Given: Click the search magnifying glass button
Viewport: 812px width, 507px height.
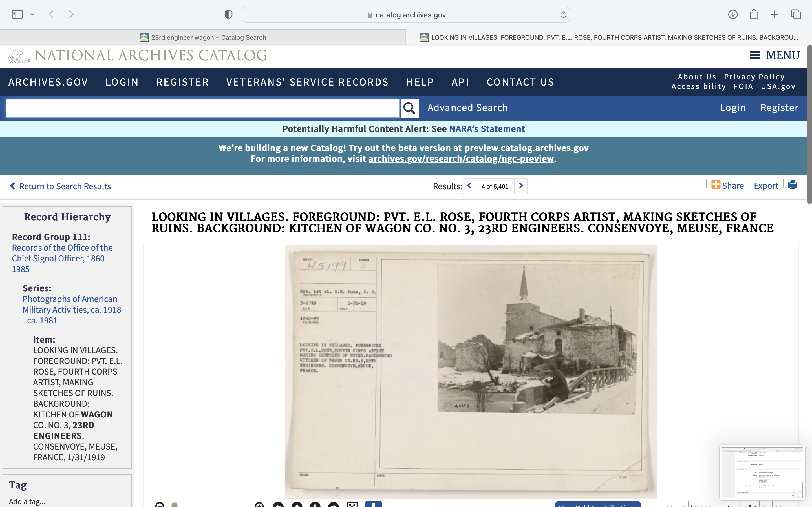Looking at the screenshot, I should pyautogui.click(x=409, y=108).
